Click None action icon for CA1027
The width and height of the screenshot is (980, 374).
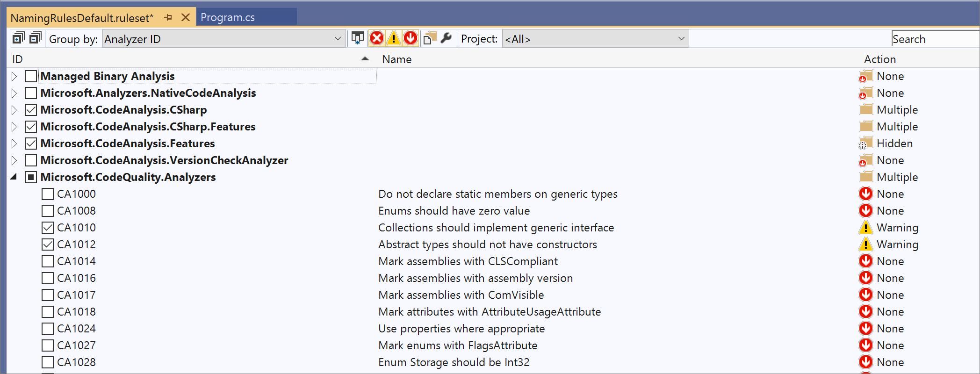tap(866, 345)
